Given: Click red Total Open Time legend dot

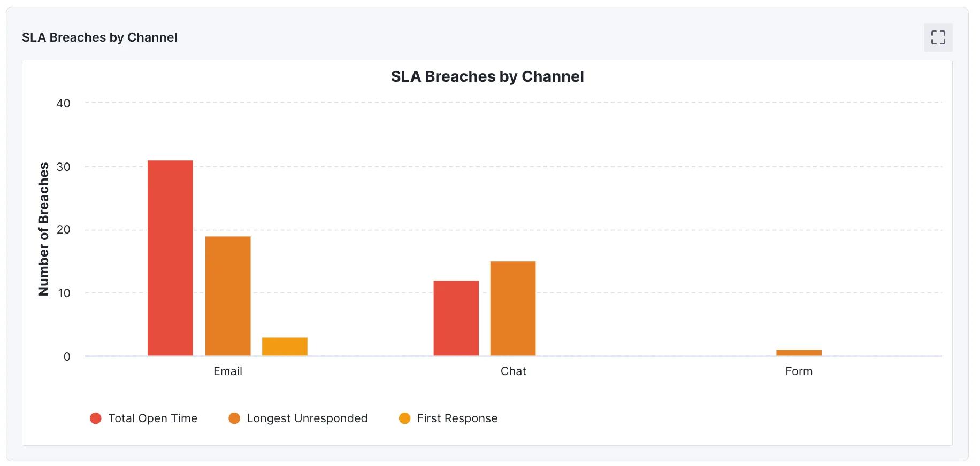Looking at the screenshot, I should point(96,418).
